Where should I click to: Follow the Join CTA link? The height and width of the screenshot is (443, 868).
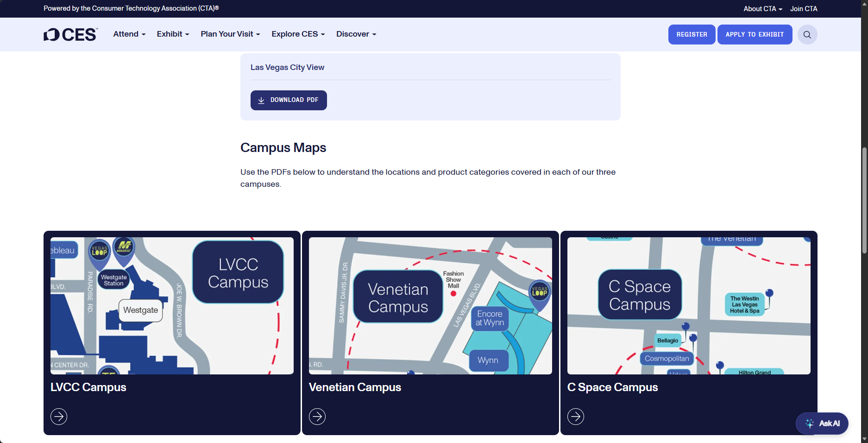click(804, 9)
